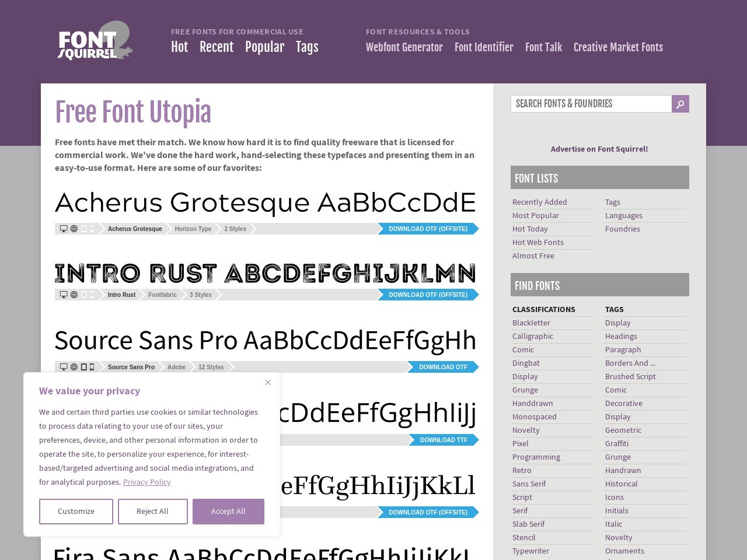Open Customize cookie preferences

[x=76, y=511]
